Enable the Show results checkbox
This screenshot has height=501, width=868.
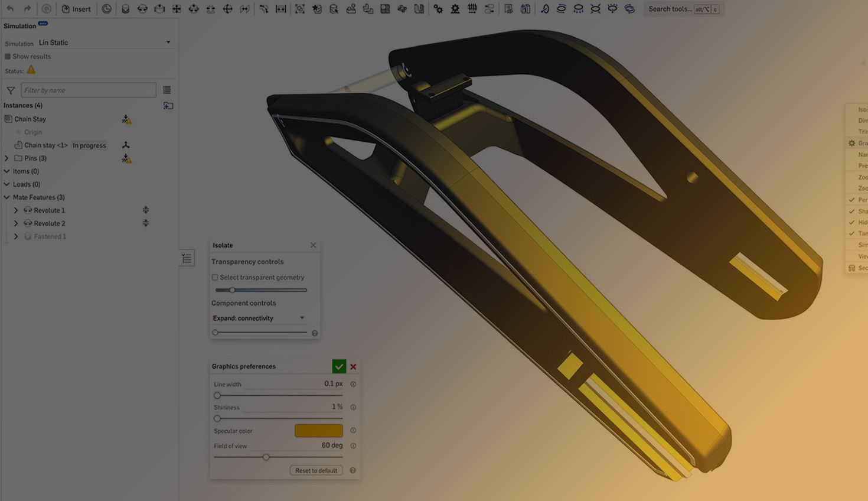(x=8, y=57)
